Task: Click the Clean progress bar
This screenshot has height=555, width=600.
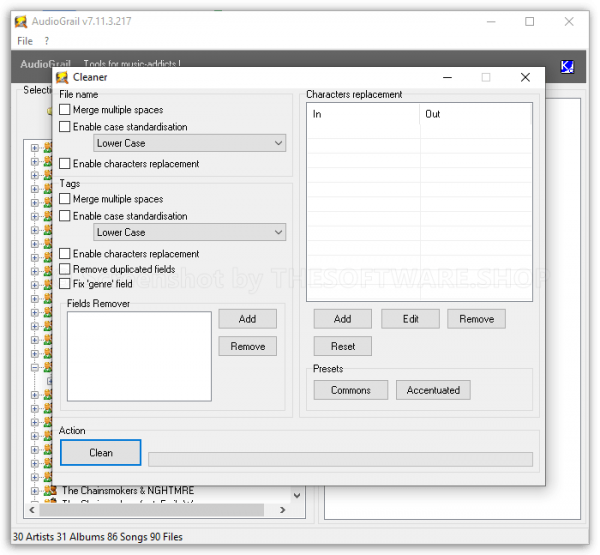Action: (340, 459)
